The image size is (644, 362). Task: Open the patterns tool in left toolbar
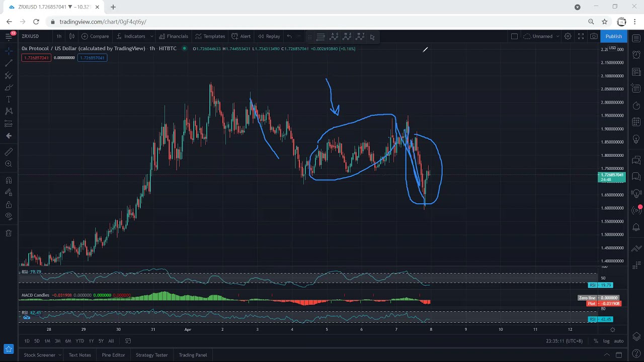click(9, 111)
